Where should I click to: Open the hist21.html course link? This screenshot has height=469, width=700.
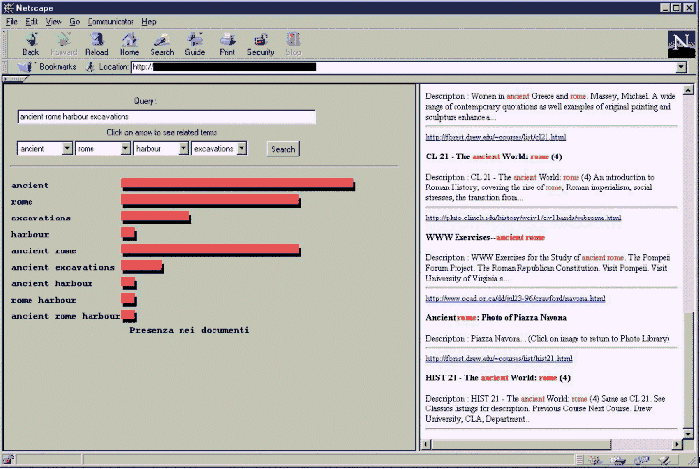tap(499, 358)
